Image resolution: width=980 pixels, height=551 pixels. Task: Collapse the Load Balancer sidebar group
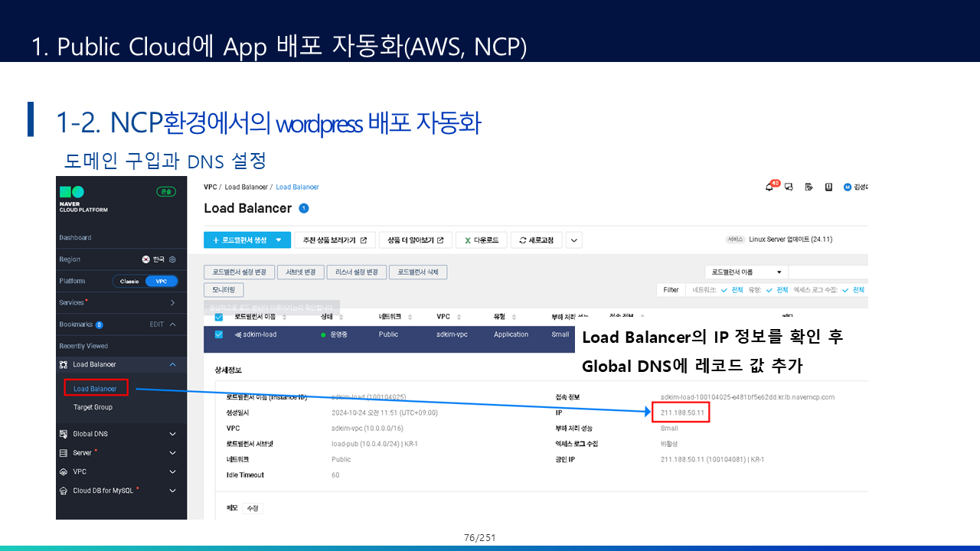point(172,364)
